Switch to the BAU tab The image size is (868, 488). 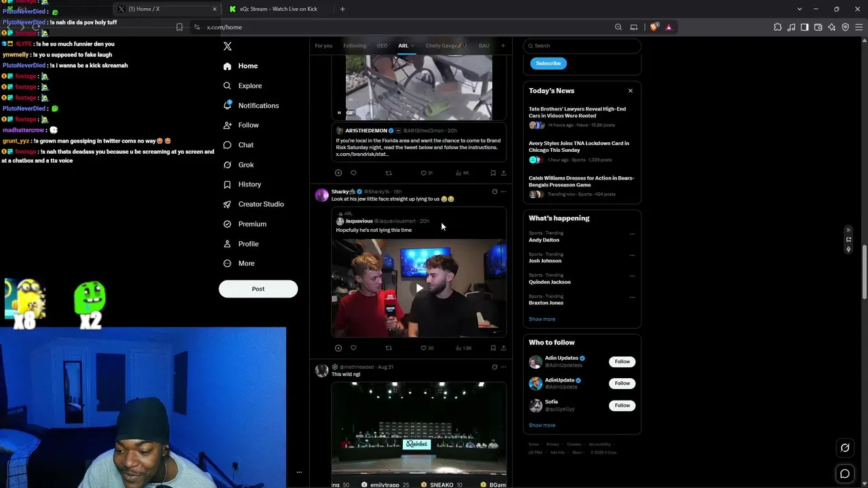click(484, 46)
